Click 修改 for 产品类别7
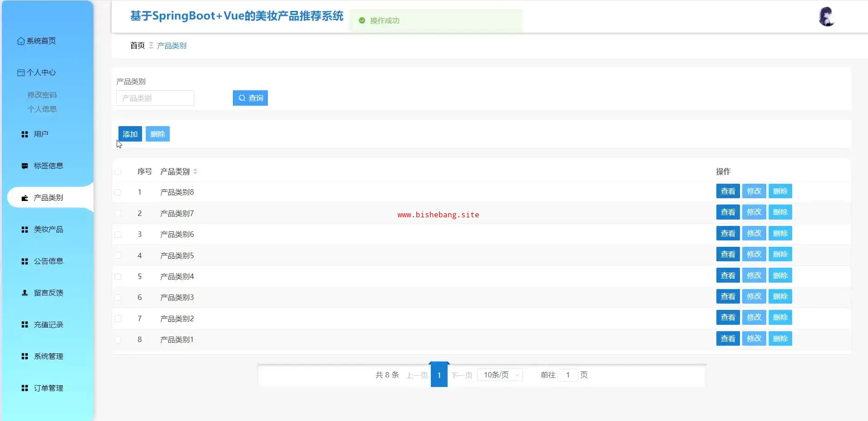 [754, 212]
